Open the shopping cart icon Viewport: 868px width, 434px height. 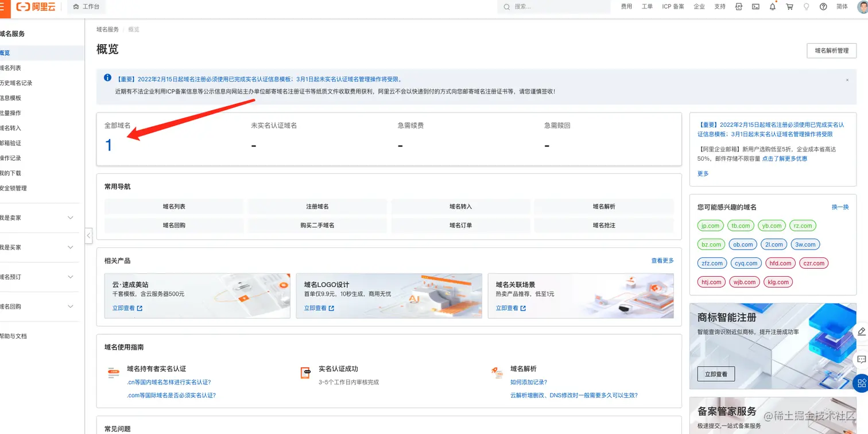point(789,7)
